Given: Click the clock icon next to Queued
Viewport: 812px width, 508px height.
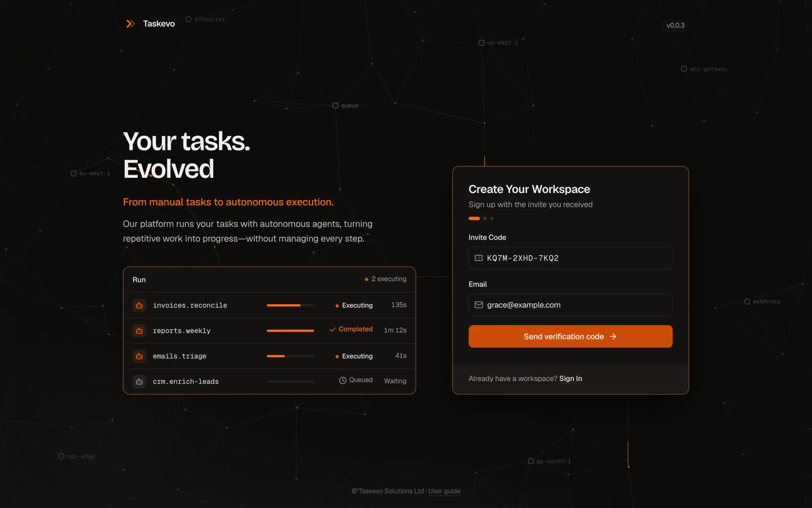Looking at the screenshot, I should (x=343, y=380).
